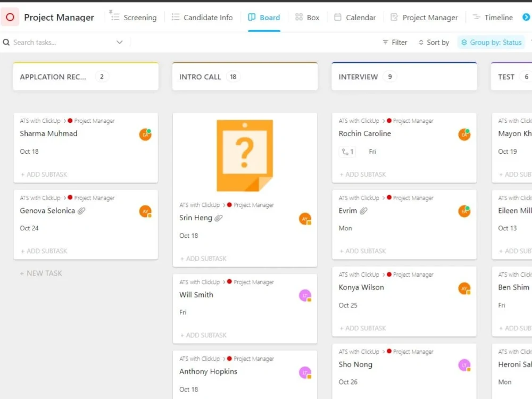Expand the search options chevron
This screenshot has width=532, height=399.
click(119, 42)
